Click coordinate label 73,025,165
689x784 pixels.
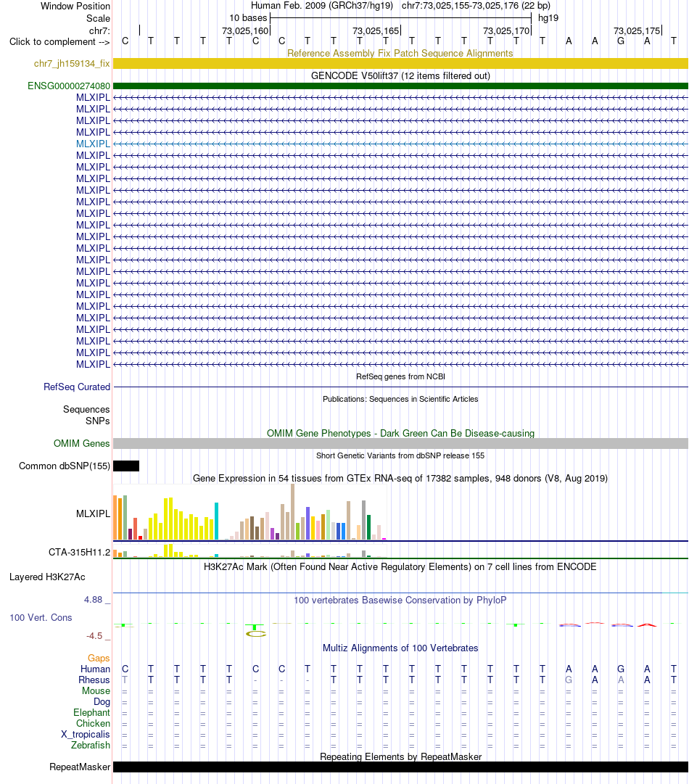point(376,31)
